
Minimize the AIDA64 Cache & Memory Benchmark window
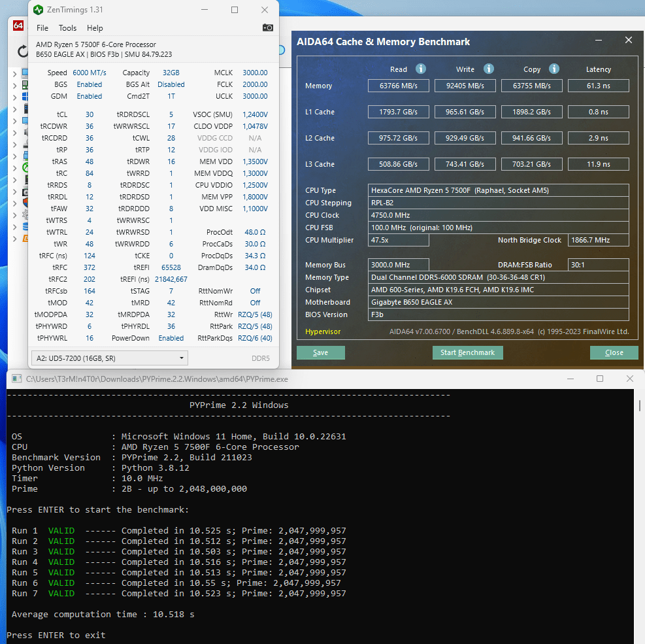tap(599, 41)
